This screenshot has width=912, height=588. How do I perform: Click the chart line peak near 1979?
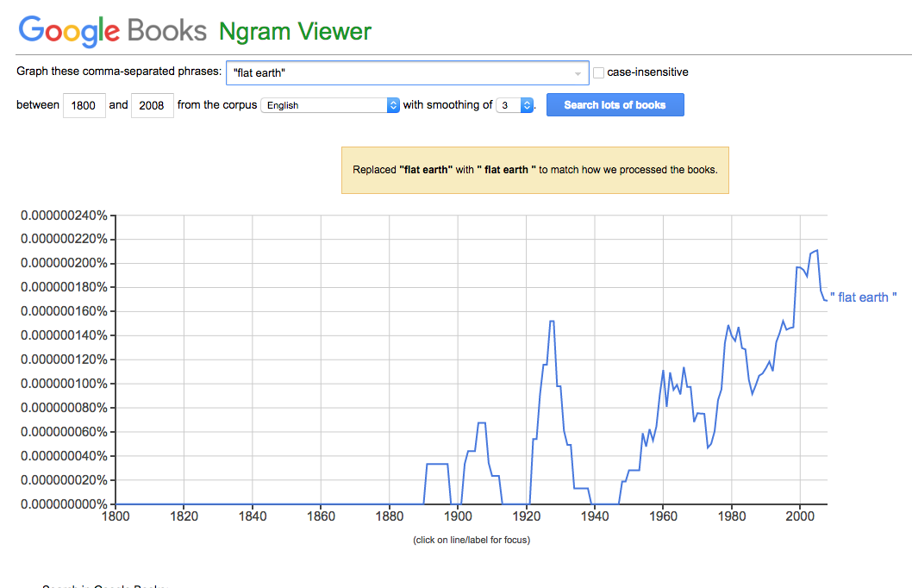[x=728, y=326]
